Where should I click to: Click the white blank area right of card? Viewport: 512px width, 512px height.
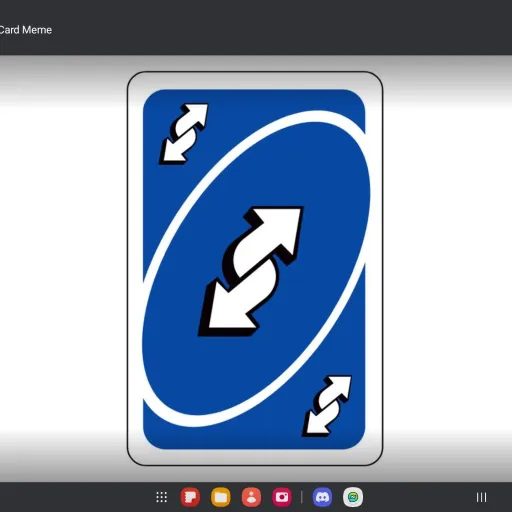coord(447,267)
